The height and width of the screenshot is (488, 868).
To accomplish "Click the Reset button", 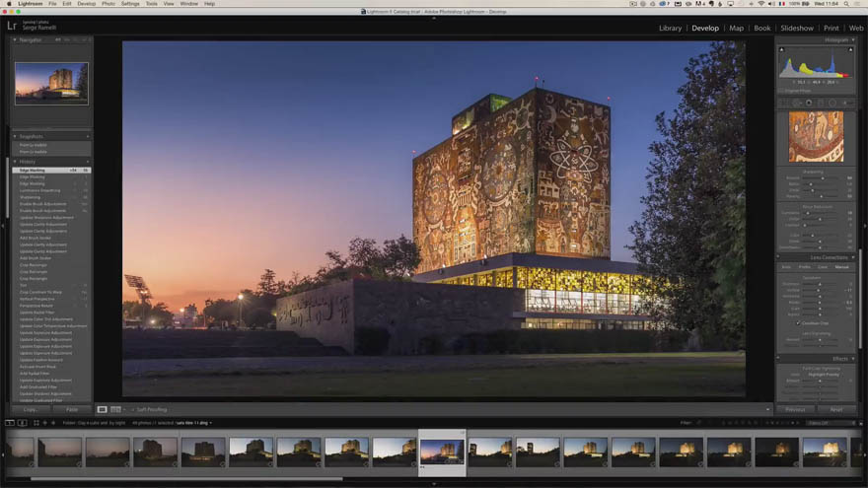I will (x=836, y=410).
